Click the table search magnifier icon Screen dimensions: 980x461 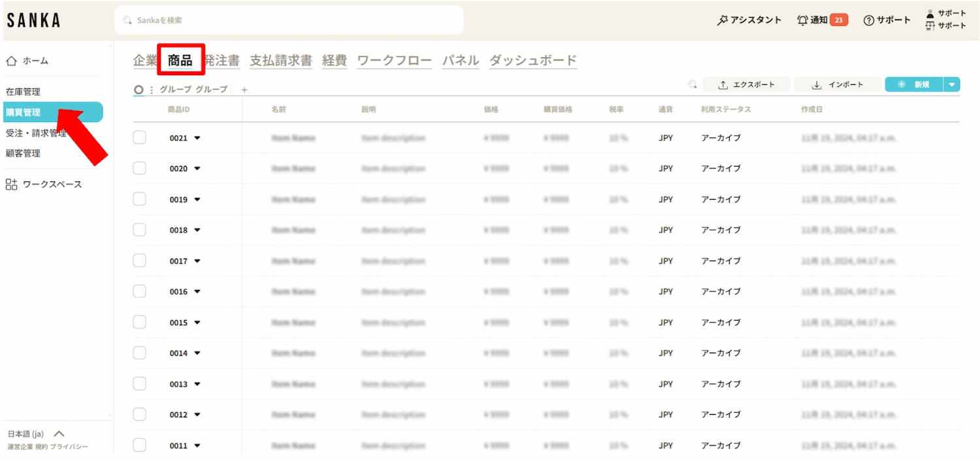coord(693,85)
